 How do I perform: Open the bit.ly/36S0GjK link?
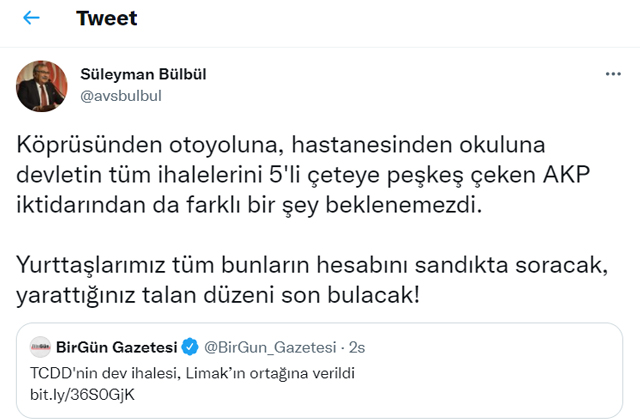coord(74,393)
